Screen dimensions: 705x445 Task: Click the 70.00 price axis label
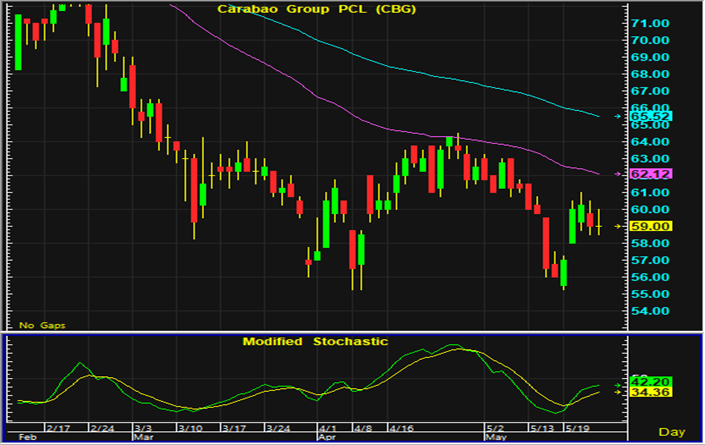coord(650,40)
